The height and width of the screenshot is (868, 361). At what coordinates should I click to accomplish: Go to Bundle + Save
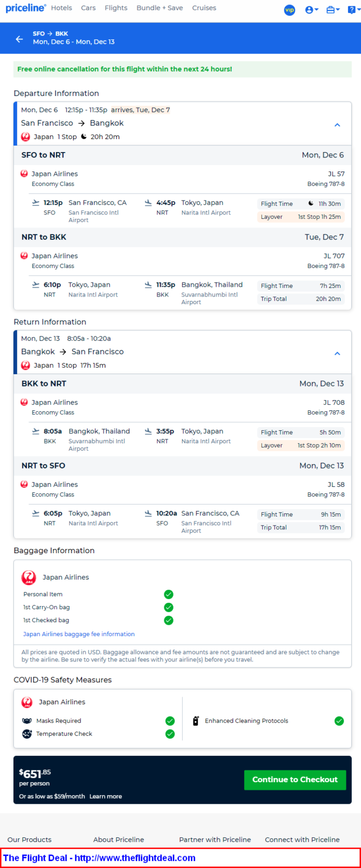click(x=159, y=8)
